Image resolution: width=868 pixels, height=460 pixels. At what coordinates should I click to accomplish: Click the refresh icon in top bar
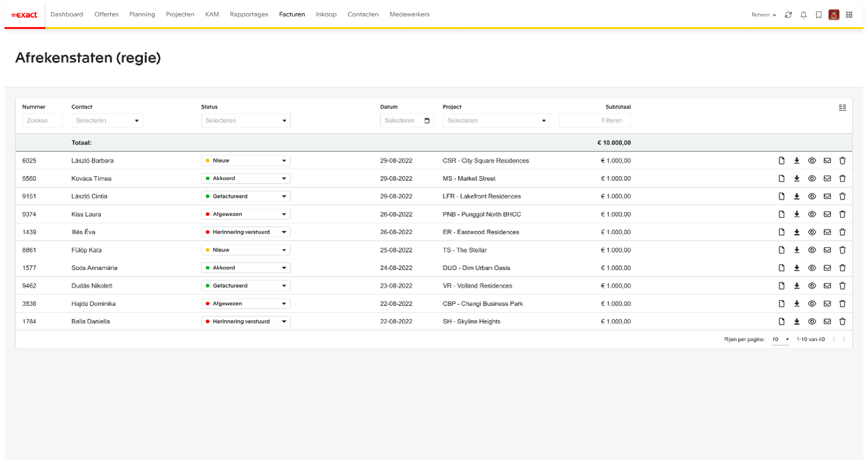pyautogui.click(x=788, y=15)
